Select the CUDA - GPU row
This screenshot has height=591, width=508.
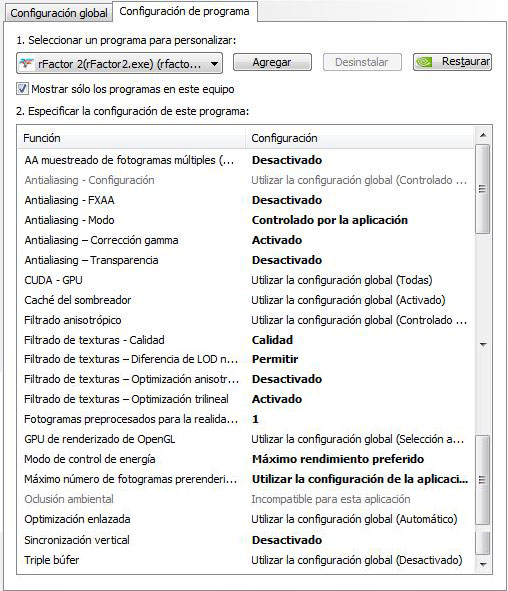click(245, 280)
